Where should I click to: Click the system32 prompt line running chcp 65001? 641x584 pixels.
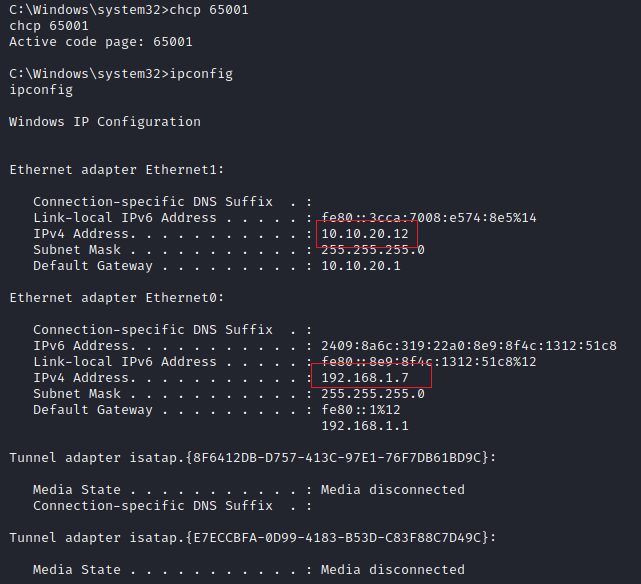[129, 10]
